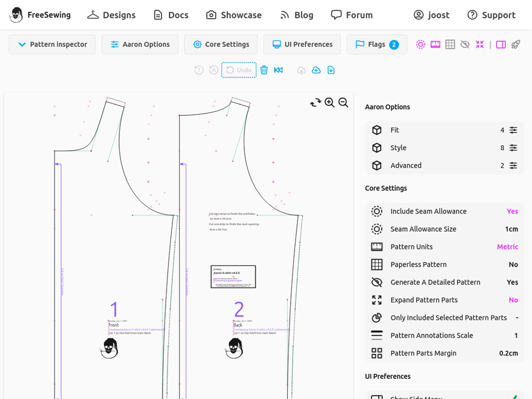Open the Aaron Options menu button

(x=140, y=44)
